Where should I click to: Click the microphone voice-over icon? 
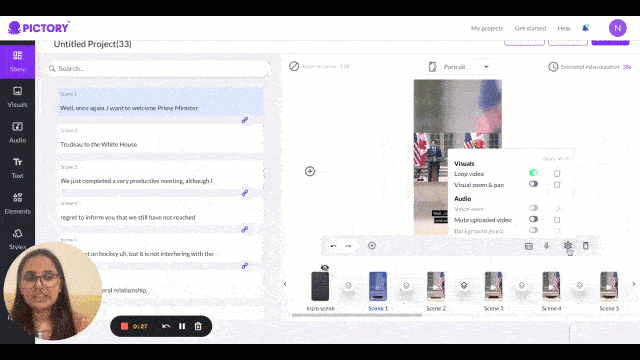[x=547, y=245]
